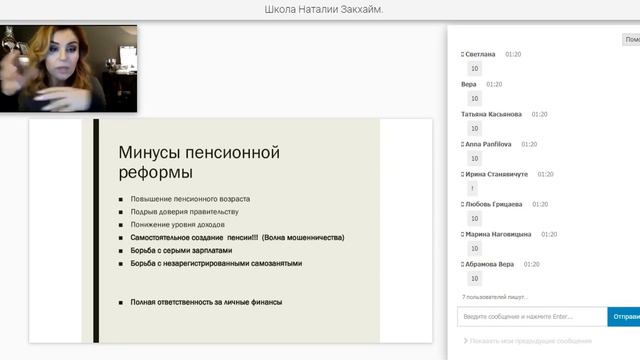Click timestamp 01:20 next to Татьяна Касьянова
Image resolution: width=640 pixels, height=360 pixels.
539,114
